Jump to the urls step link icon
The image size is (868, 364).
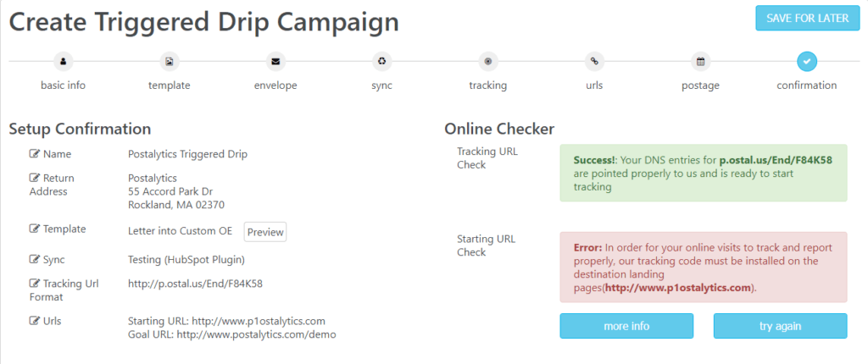(594, 62)
